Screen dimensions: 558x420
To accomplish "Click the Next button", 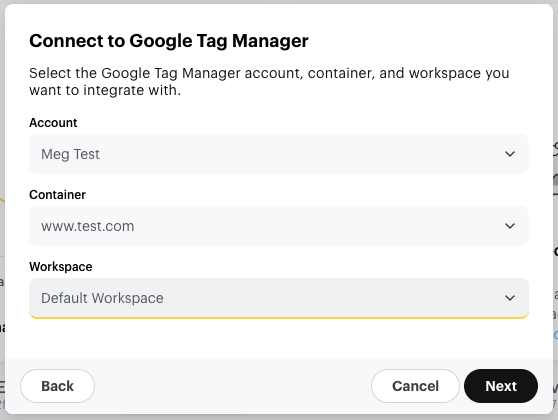I will pos(501,386).
